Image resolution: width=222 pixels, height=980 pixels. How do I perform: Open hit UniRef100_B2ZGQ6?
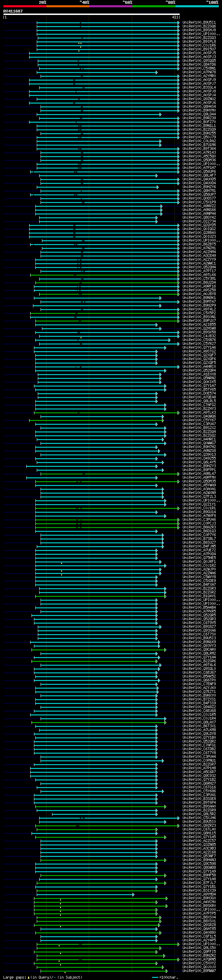click(x=199, y=26)
